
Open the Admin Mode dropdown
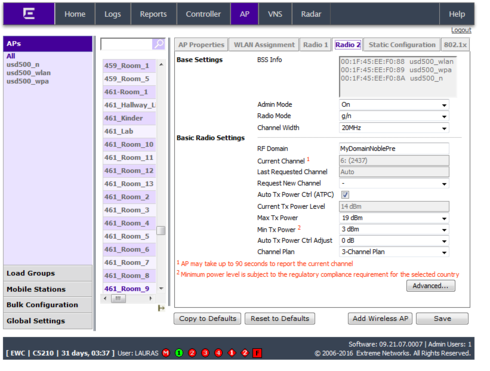click(394, 105)
